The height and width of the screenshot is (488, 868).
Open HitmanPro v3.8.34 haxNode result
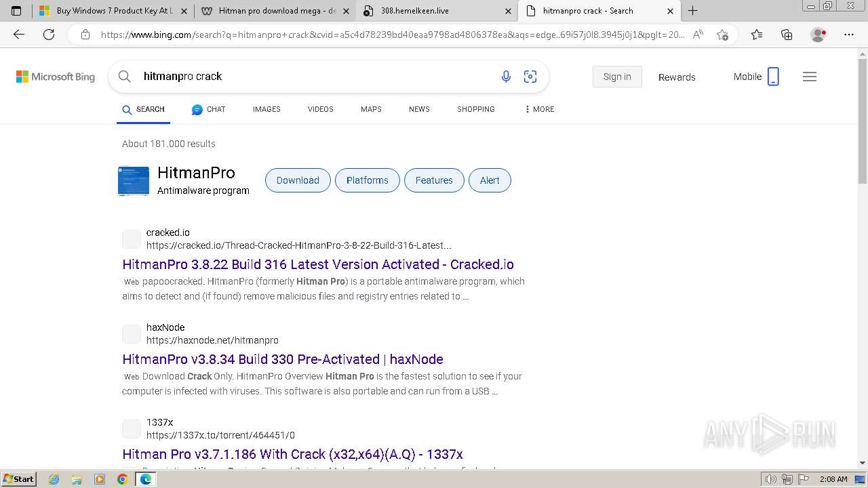click(283, 359)
